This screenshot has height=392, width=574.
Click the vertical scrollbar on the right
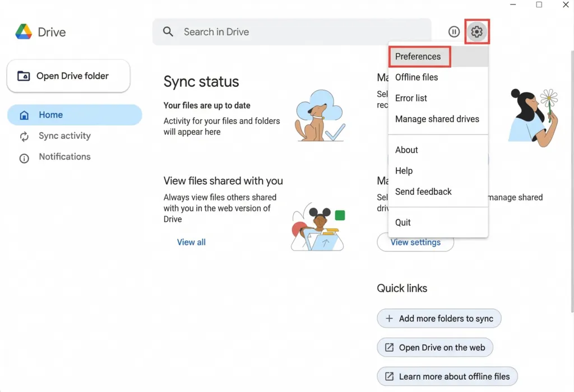(571, 168)
